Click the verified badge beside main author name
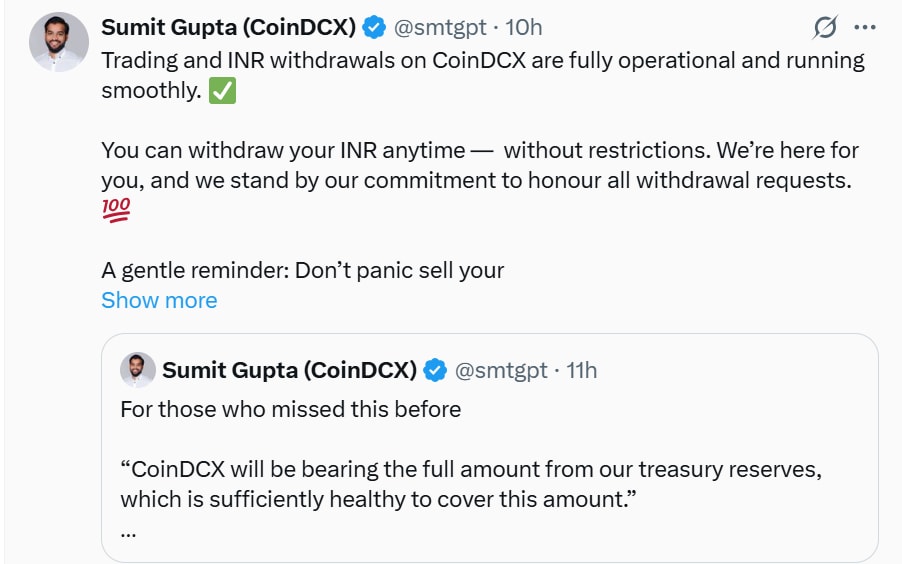This screenshot has height=564, width=902. (x=373, y=27)
